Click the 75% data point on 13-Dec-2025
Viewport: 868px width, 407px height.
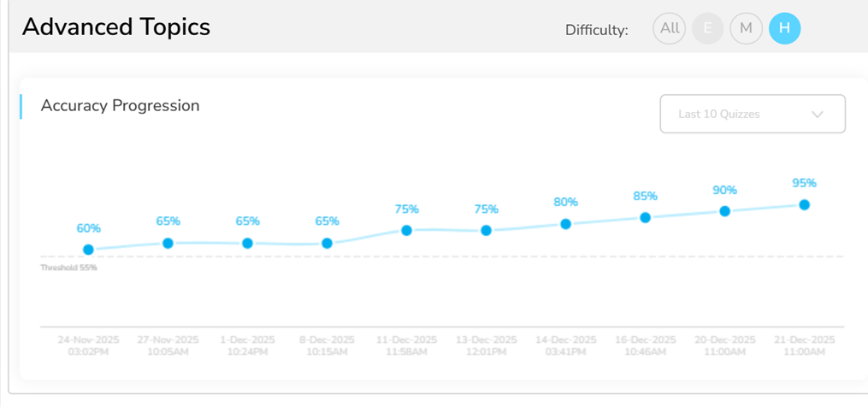(x=486, y=230)
